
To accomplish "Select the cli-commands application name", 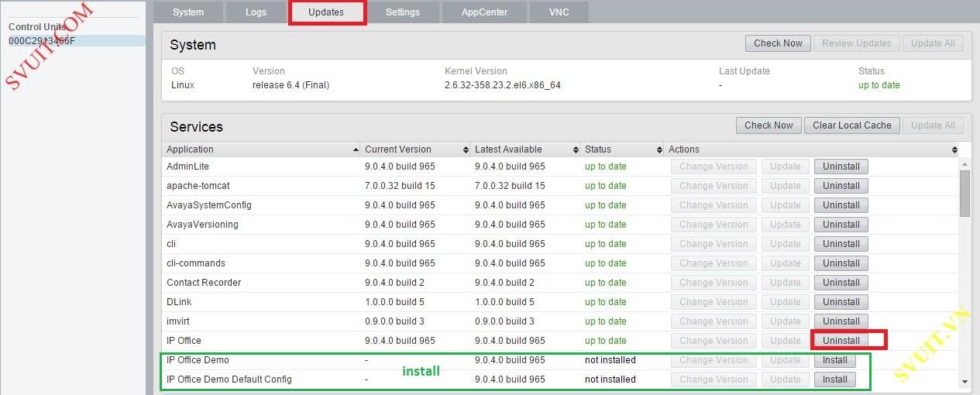I will coord(196,263).
